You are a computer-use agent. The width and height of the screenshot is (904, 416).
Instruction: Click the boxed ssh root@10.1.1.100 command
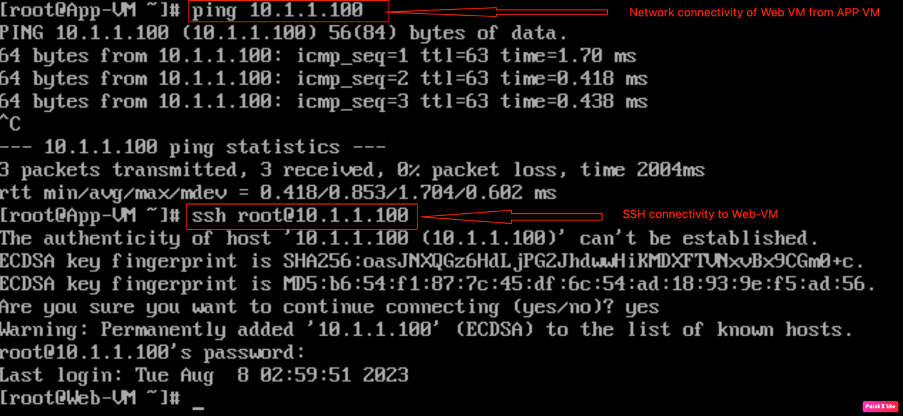pos(300,215)
